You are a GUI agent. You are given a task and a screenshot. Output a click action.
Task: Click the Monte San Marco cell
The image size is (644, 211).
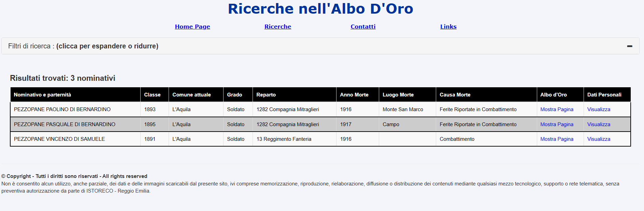[x=407, y=109]
